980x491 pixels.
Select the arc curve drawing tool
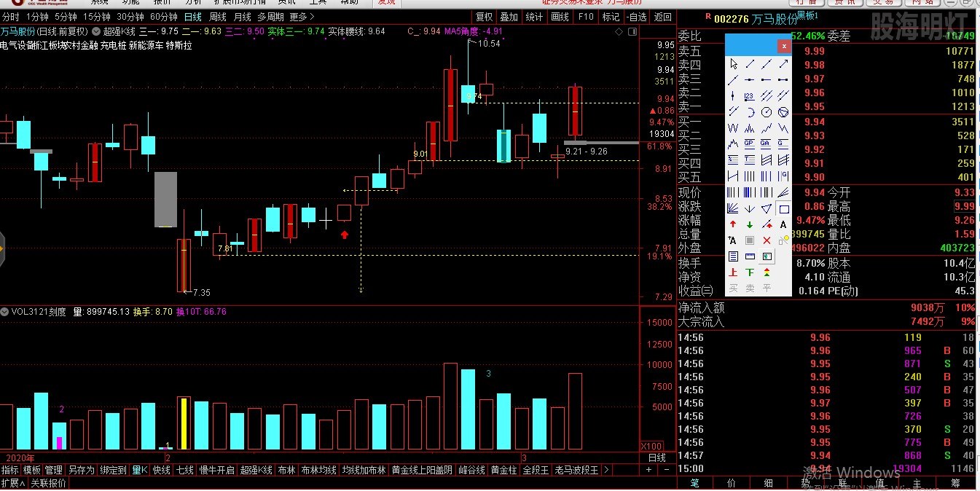coord(750,112)
